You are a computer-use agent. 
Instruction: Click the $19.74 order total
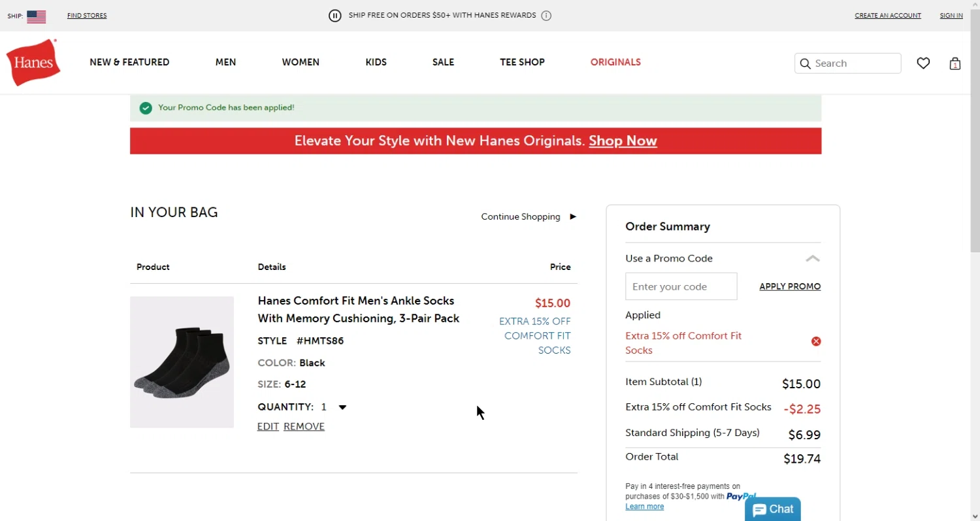[x=802, y=458]
